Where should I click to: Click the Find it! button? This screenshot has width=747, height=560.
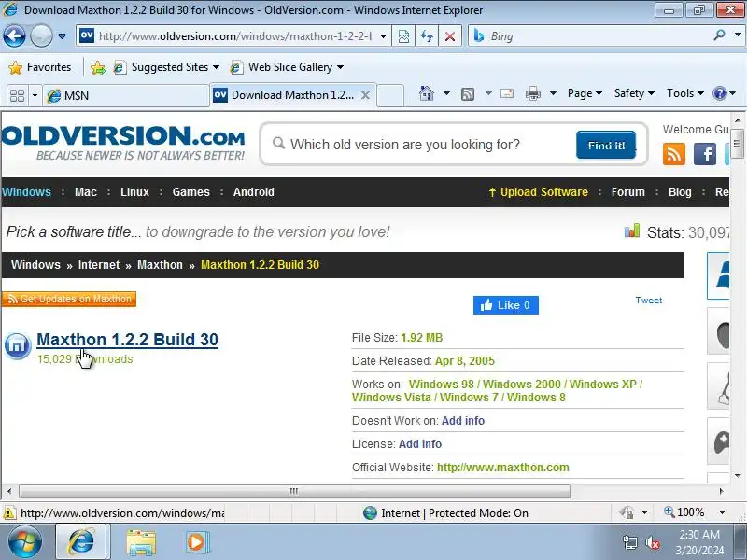click(606, 145)
